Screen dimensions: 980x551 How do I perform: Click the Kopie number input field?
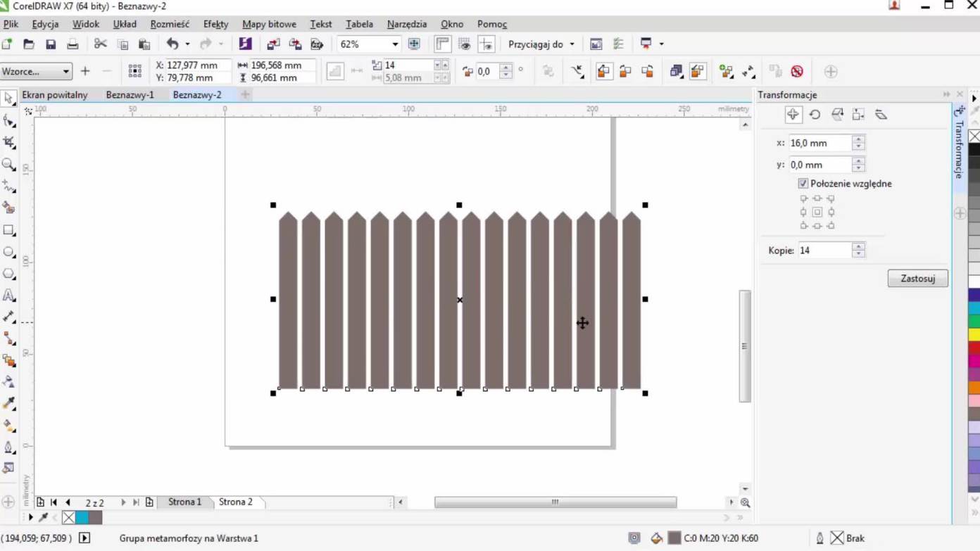point(824,251)
